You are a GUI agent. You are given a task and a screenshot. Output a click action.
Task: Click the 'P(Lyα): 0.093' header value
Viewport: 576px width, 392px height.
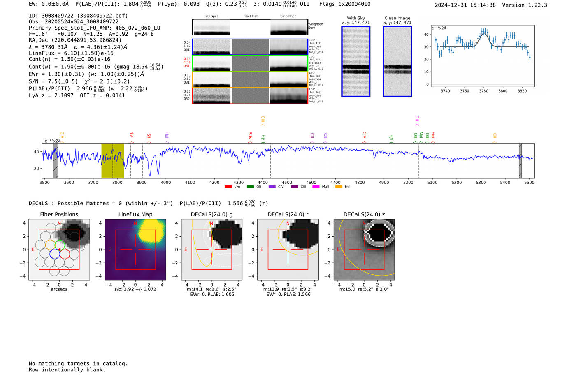[x=179, y=4]
